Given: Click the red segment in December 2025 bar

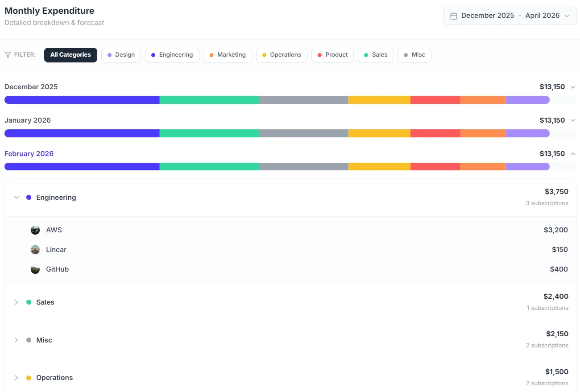Looking at the screenshot, I should [x=435, y=100].
